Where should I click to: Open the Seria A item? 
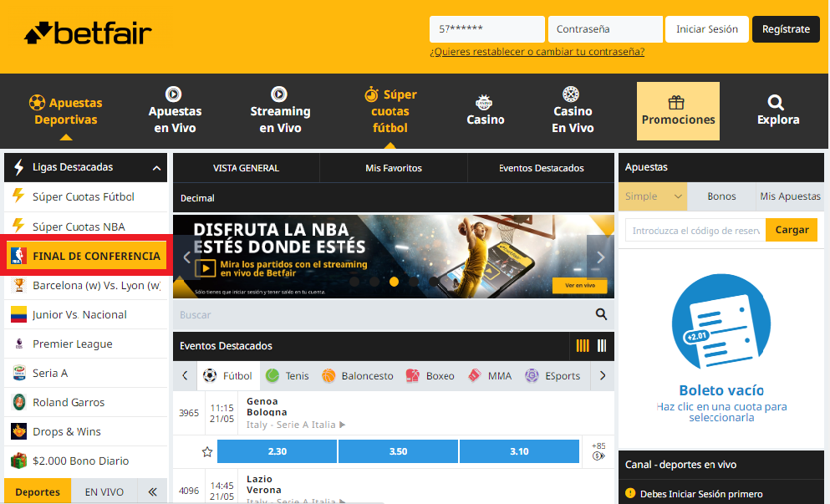[86, 374]
